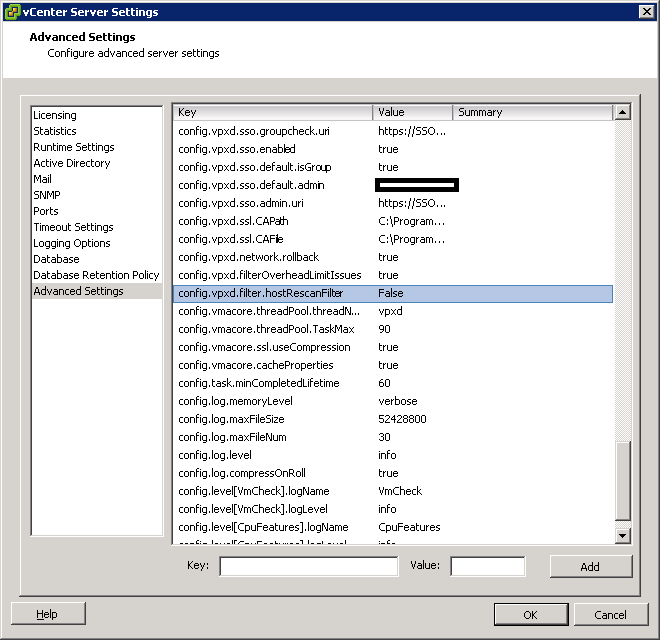The height and width of the screenshot is (640, 660).
Task: Select the config.vmacore.threadPool.threadN... row
Action: (393, 312)
